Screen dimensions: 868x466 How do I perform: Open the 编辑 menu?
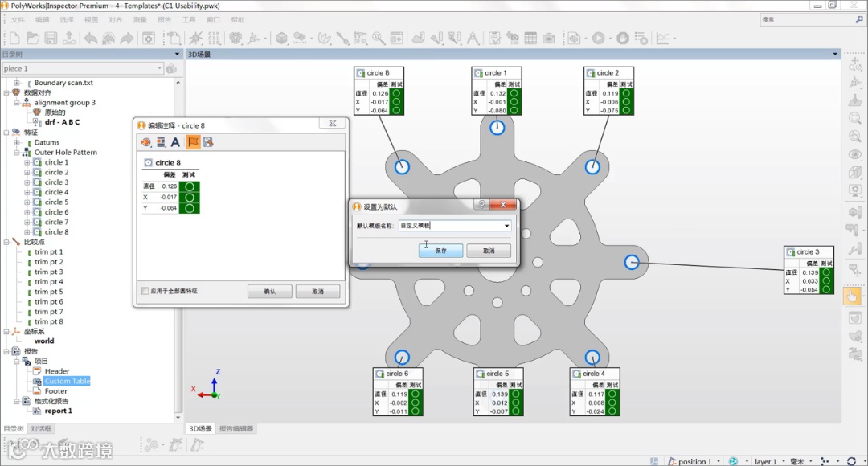[x=42, y=20]
